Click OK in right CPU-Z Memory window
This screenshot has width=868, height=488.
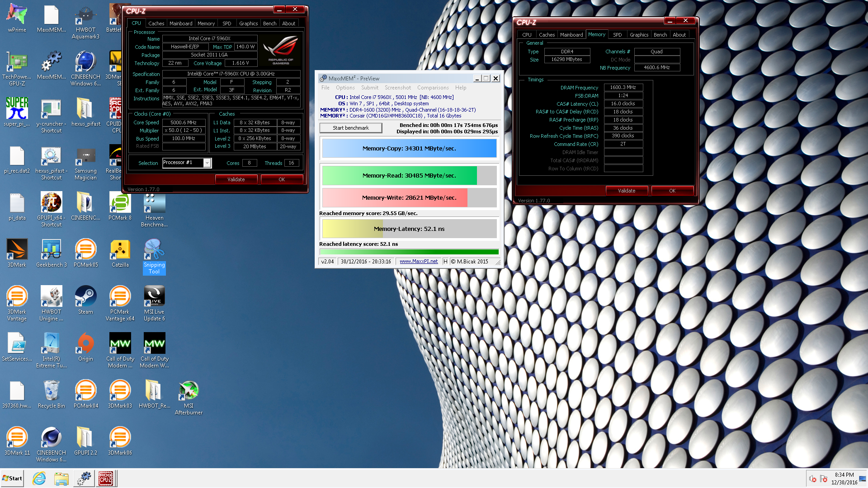coord(672,191)
